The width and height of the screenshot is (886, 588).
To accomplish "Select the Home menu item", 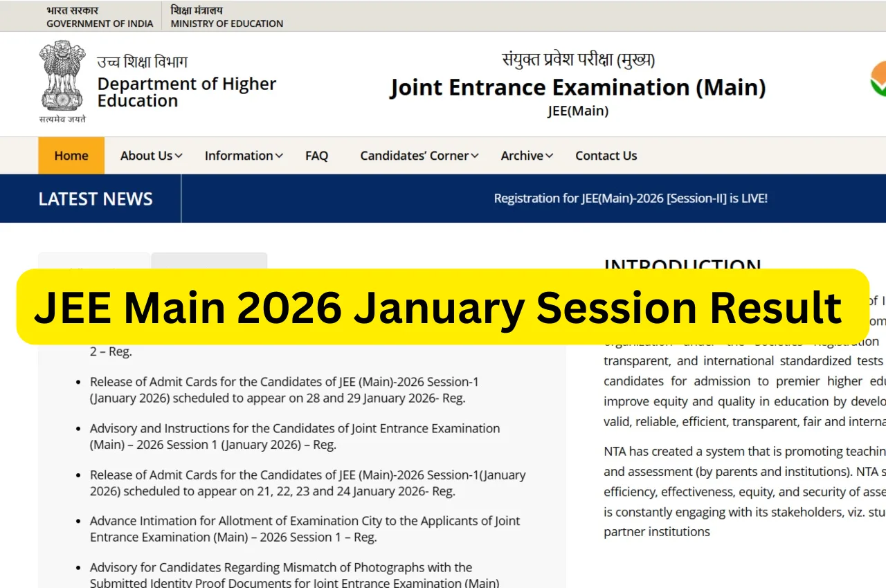I will click(71, 156).
